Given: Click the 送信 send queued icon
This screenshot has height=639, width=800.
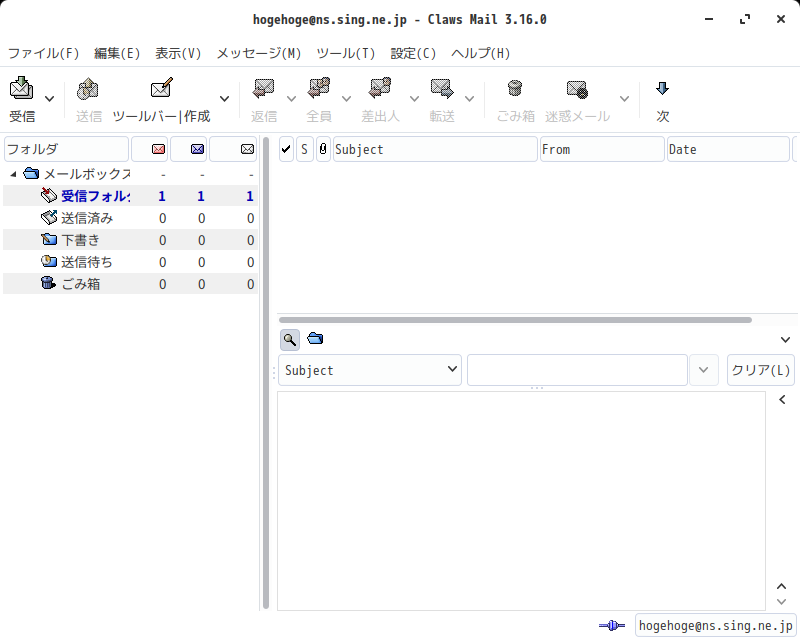Looking at the screenshot, I should click(x=88, y=88).
